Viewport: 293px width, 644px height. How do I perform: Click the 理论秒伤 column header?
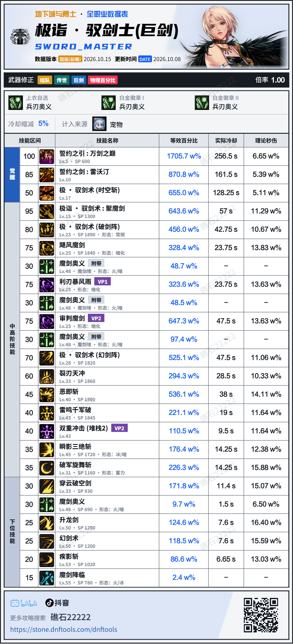click(266, 141)
